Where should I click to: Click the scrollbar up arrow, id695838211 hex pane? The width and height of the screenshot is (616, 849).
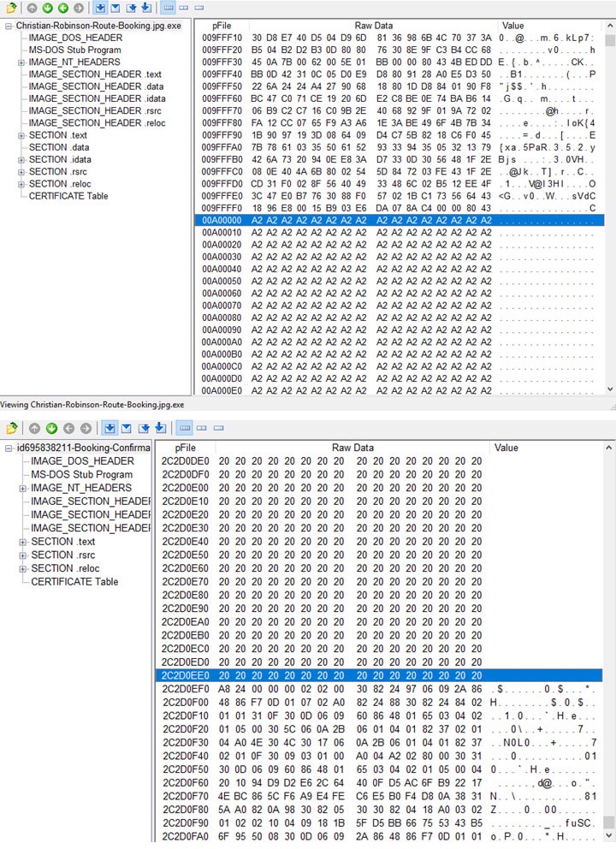click(609, 448)
